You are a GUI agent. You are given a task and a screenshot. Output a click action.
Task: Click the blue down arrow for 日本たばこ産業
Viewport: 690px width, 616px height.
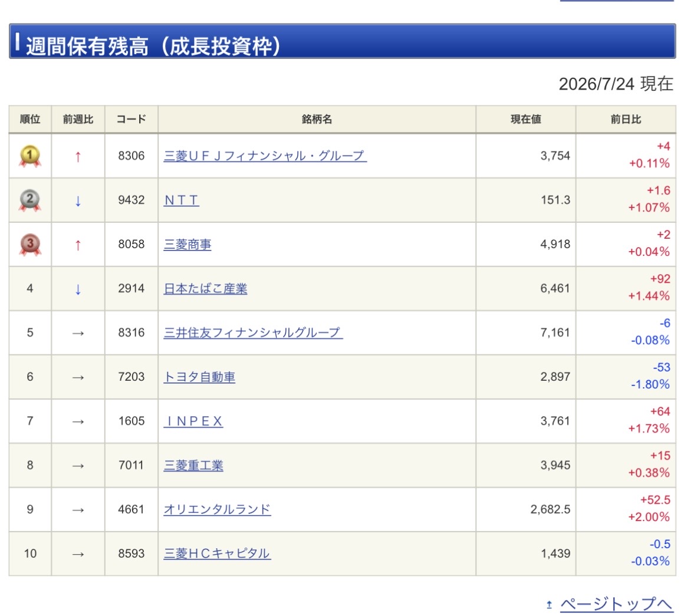coord(78,289)
